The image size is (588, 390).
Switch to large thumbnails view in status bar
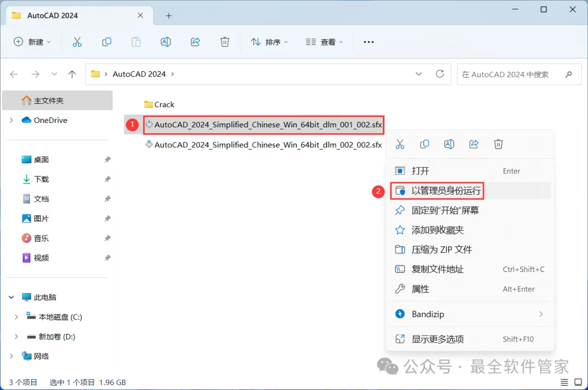[x=578, y=382]
